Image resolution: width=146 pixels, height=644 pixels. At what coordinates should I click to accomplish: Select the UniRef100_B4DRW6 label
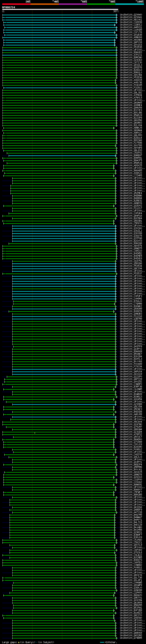tap(131, 196)
